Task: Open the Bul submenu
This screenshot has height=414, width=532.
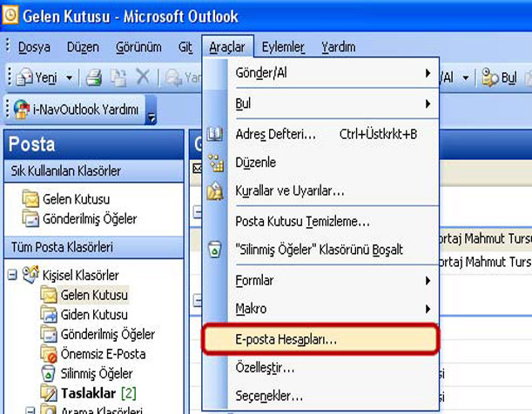Action: 333,103
